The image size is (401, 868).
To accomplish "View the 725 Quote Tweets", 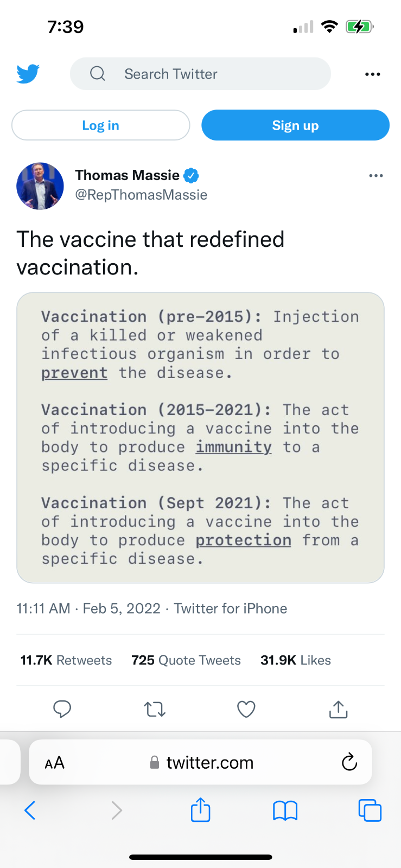I will pos(186,660).
